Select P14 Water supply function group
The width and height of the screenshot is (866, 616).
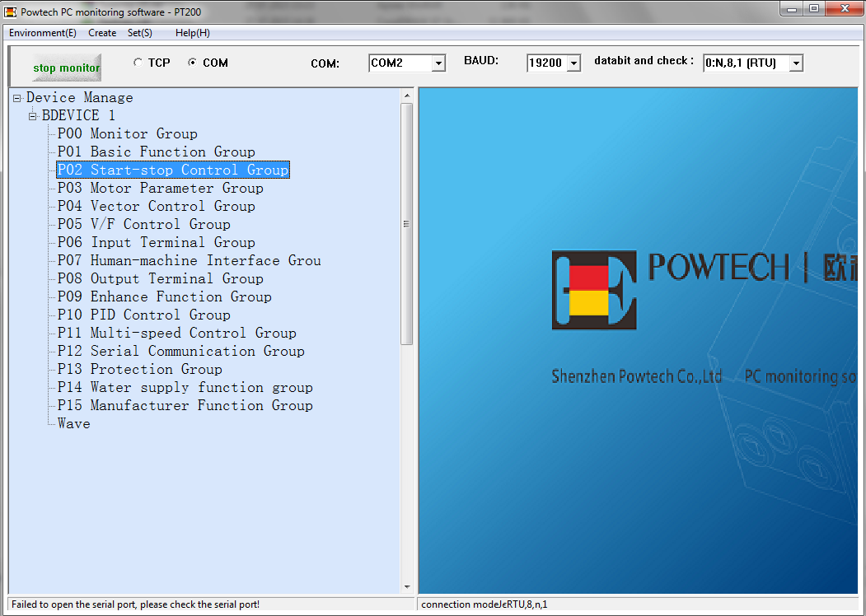coord(185,388)
